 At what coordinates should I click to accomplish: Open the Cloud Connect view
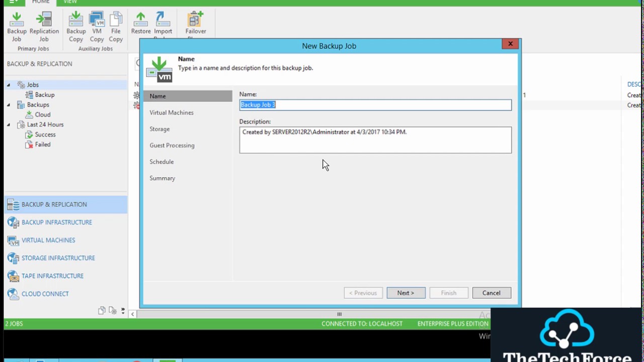click(66, 294)
